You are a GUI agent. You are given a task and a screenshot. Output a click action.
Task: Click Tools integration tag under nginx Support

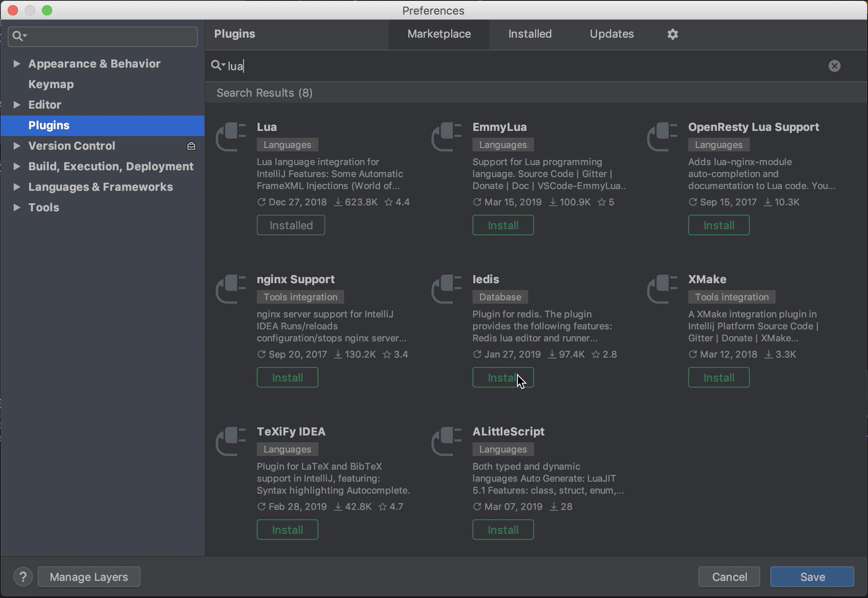[x=300, y=297]
